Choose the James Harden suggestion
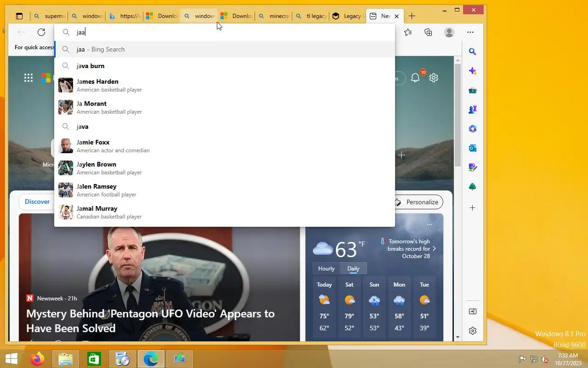 click(x=225, y=85)
